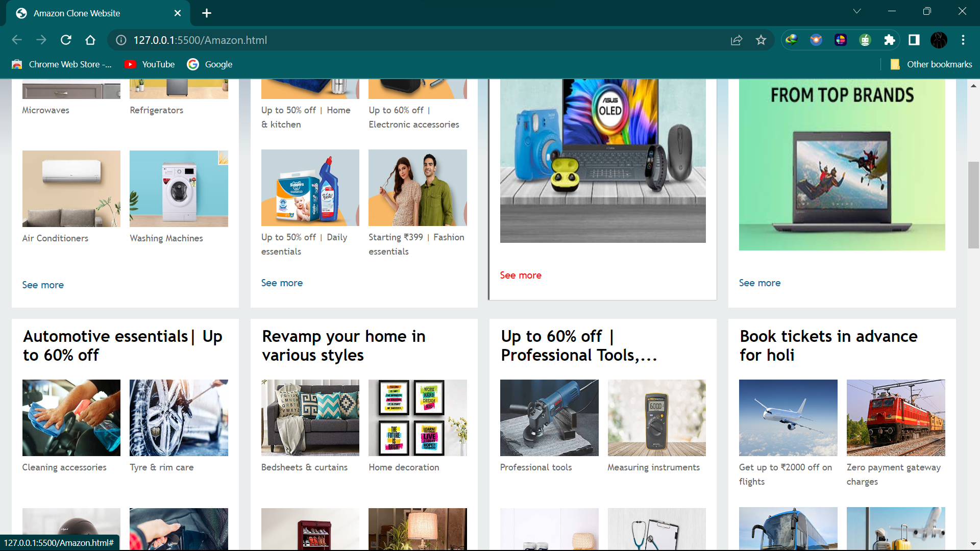The image size is (980, 551).
Task: Click See more under Washing Machines
Action: point(43,285)
